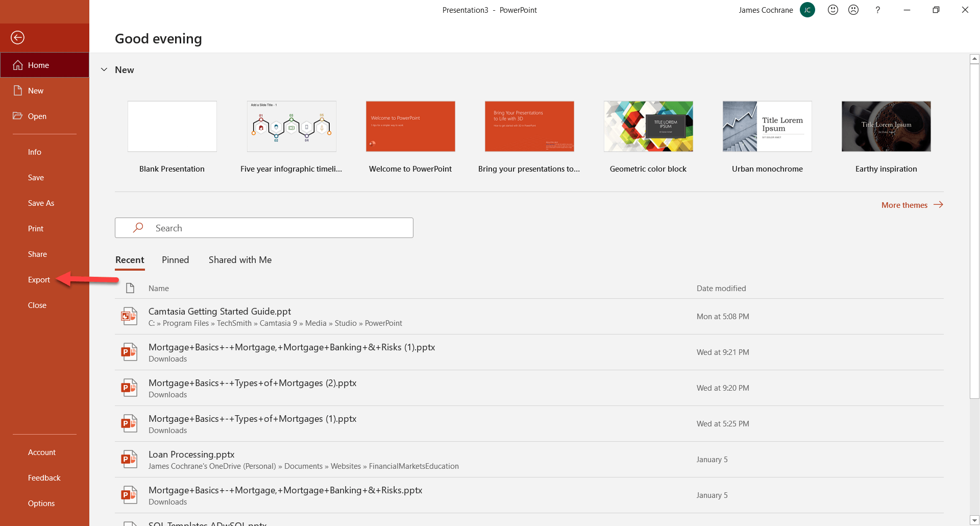Screen dimensions: 980x526
Task: Click the JC account avatar
Action: click(x=807, y=10)
